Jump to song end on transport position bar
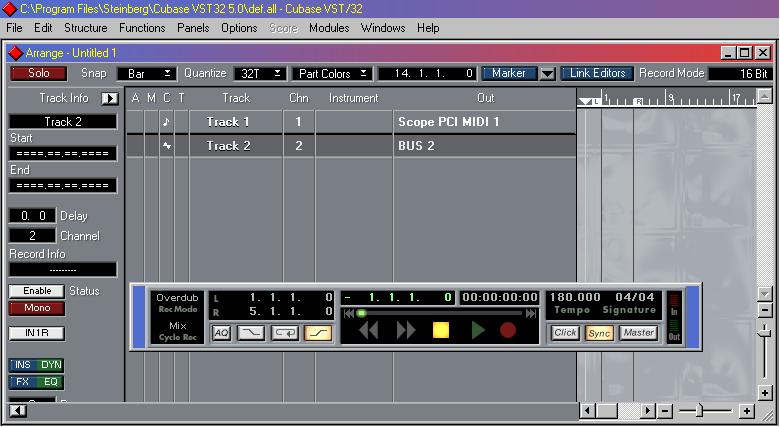 531,313
